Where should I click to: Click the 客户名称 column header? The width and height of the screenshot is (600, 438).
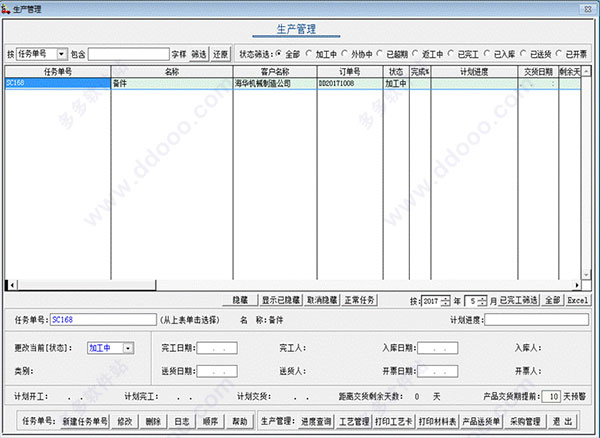pos(275,72)
